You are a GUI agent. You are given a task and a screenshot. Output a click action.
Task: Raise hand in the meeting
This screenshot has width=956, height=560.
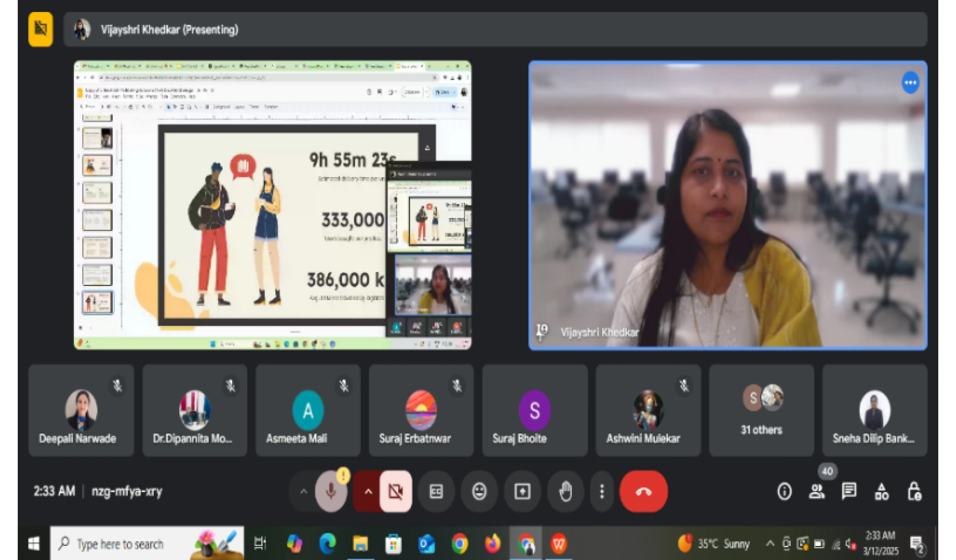pos(565,491)
